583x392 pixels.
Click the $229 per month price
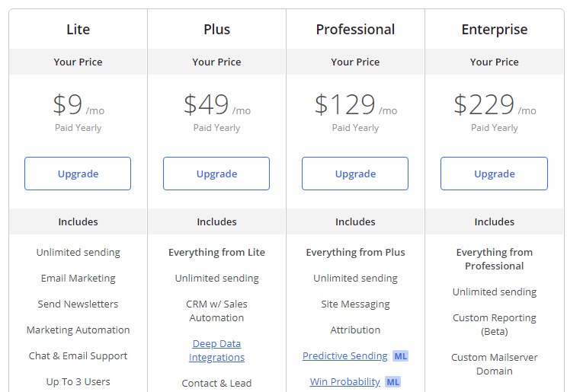click(495, 104)
